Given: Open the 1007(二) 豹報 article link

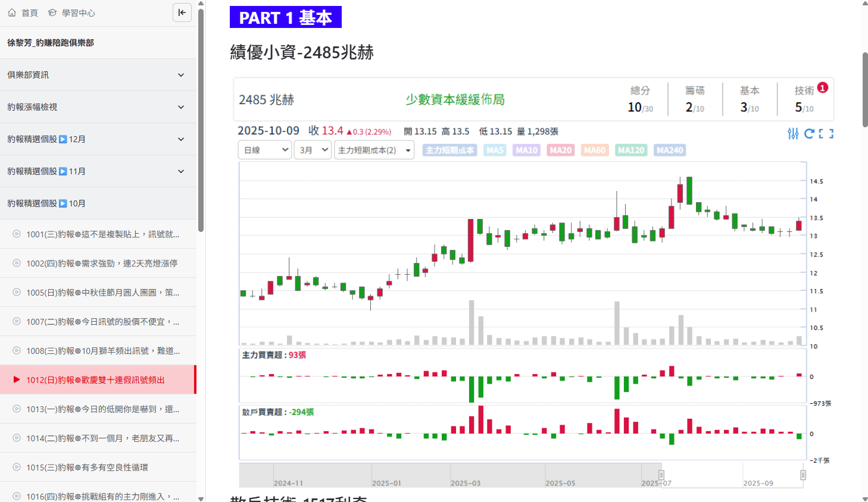Looking at the screenshot, I should (x=102, y=321).
